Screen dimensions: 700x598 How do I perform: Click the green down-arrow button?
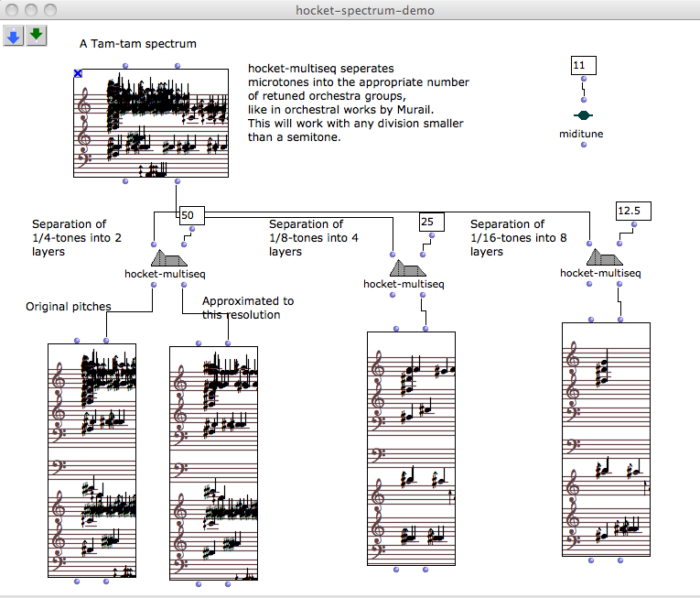point(36,36)
